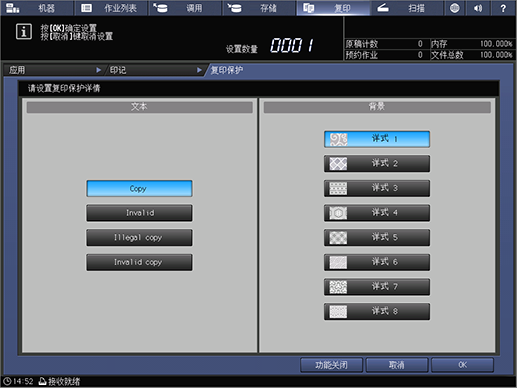Click the globe accessibility icon

(x=455, y=8)
